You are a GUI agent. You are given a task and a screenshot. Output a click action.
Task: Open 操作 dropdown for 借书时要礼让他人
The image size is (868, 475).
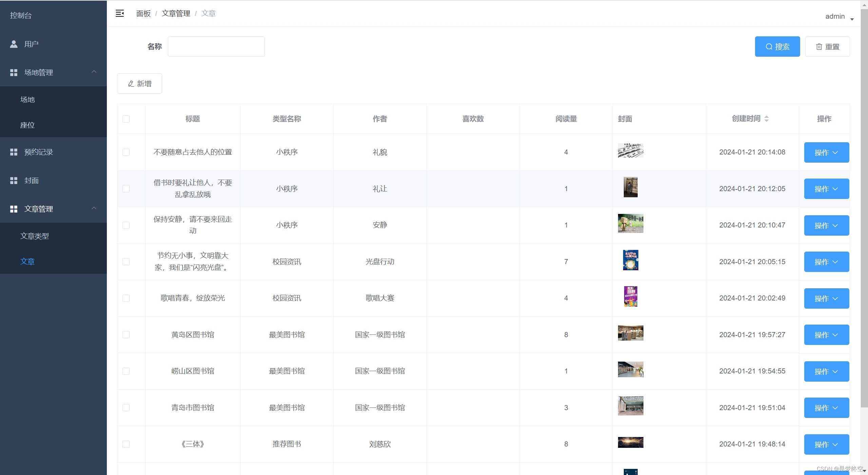(826, 189)
